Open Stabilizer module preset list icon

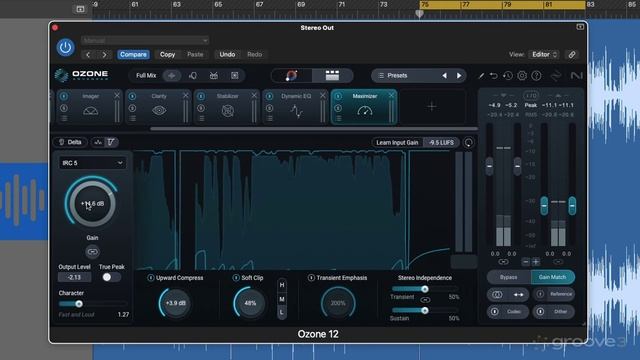(201, 119)
